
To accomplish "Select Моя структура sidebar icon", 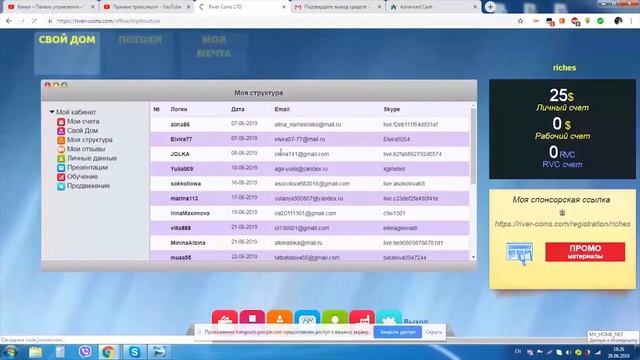I will click(61, 140).
